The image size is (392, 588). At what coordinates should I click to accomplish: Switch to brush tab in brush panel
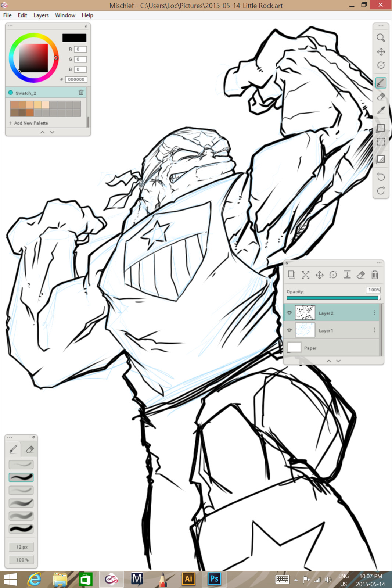[x=13, y=449]
